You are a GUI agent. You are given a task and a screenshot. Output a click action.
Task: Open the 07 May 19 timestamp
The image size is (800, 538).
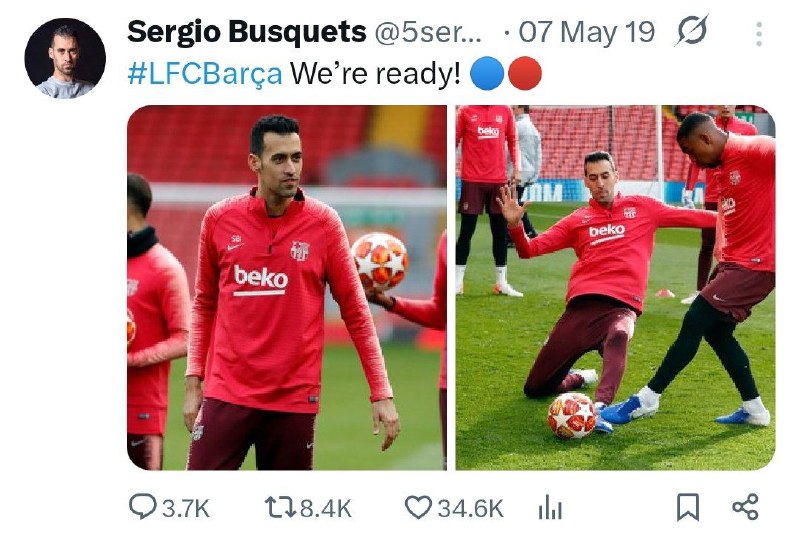(x=586, y=32)
